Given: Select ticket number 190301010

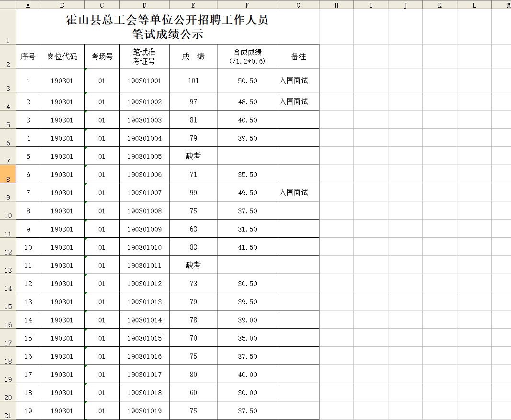Looking at the screenshot, I should point(144,247).
